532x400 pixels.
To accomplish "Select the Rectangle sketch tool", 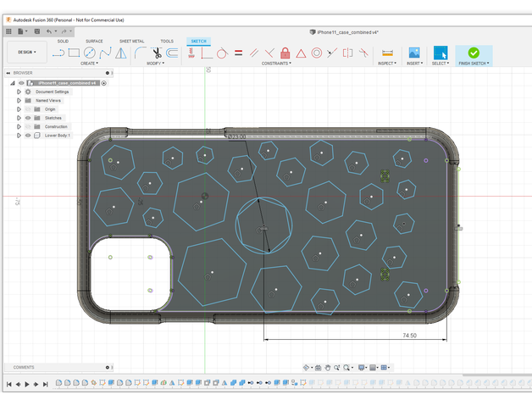I will coord(74,53).
